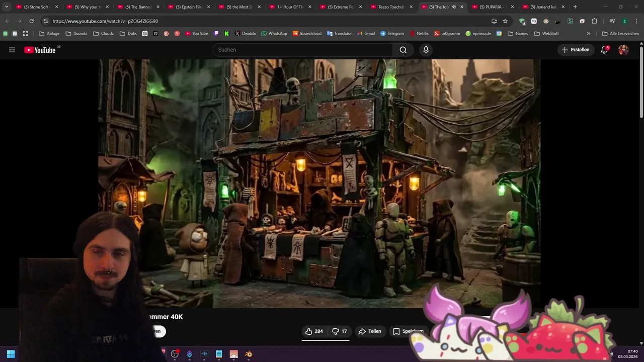This screenshot has width=644, height=362.
Task: Open YouTube notifications bell
Action: [604, 50]
